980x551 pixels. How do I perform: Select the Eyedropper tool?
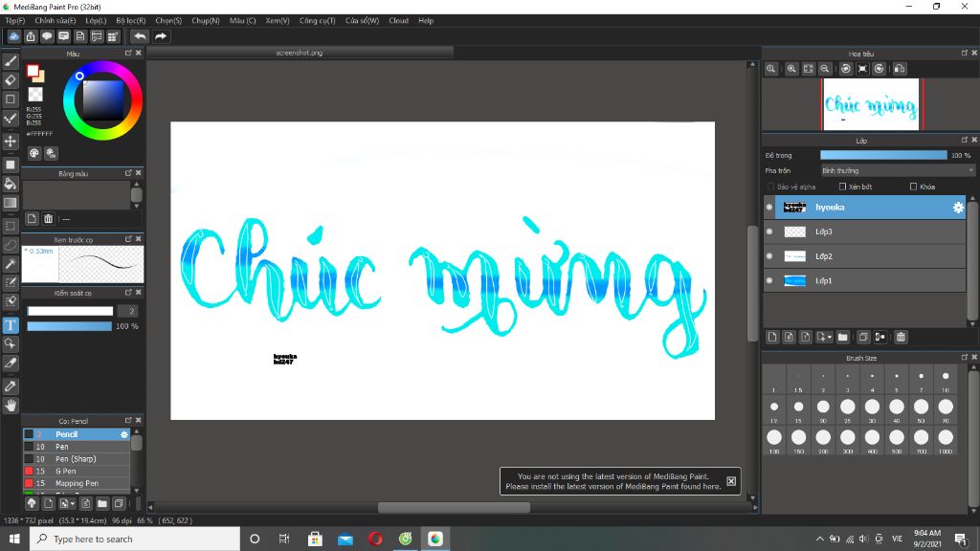tap(11, 386)
